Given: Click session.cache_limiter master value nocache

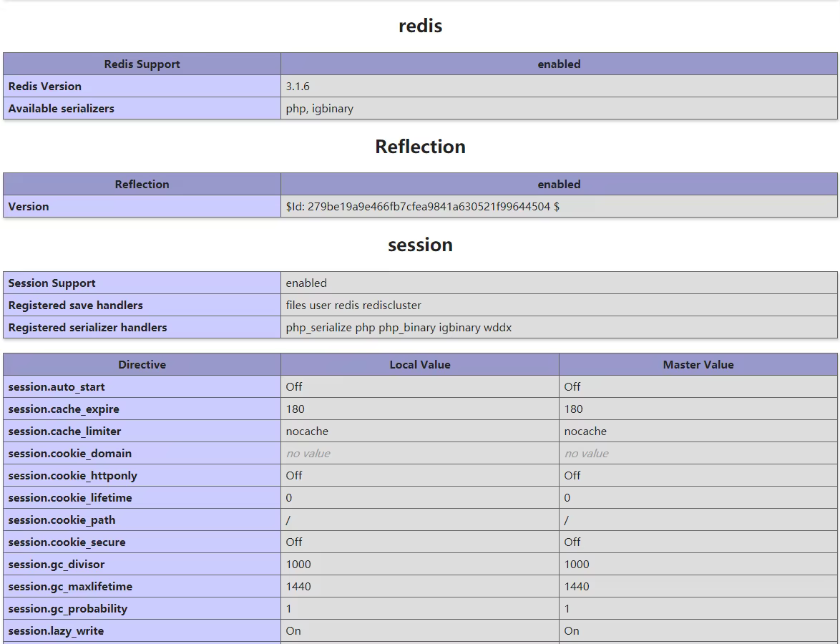Looking at the screenshot, I should pos(585,431).
